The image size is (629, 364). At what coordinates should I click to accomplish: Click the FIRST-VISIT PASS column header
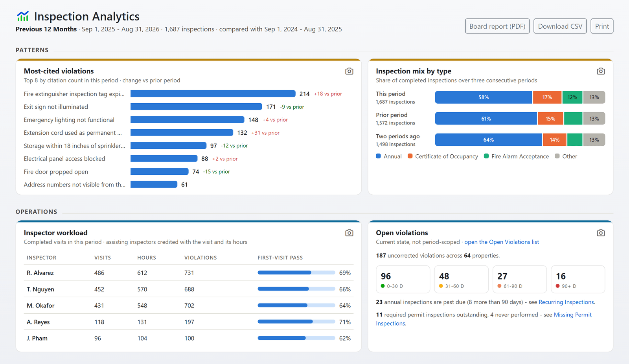280,258
